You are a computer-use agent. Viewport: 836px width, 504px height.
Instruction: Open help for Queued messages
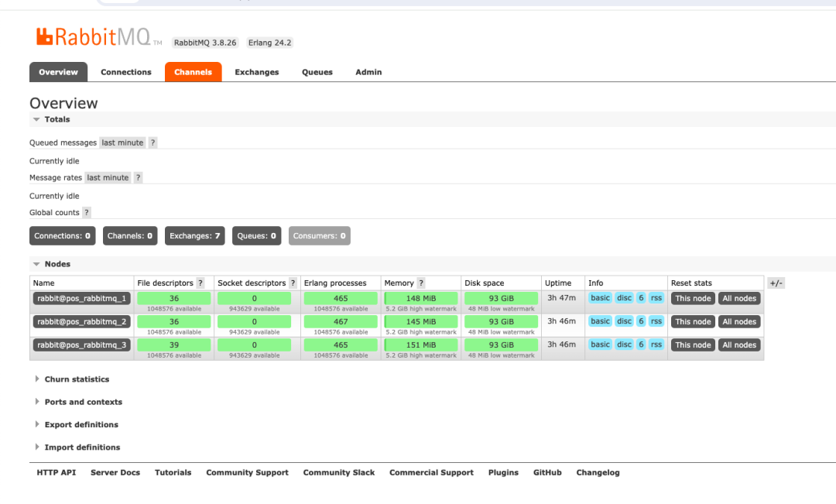(152, 142)
